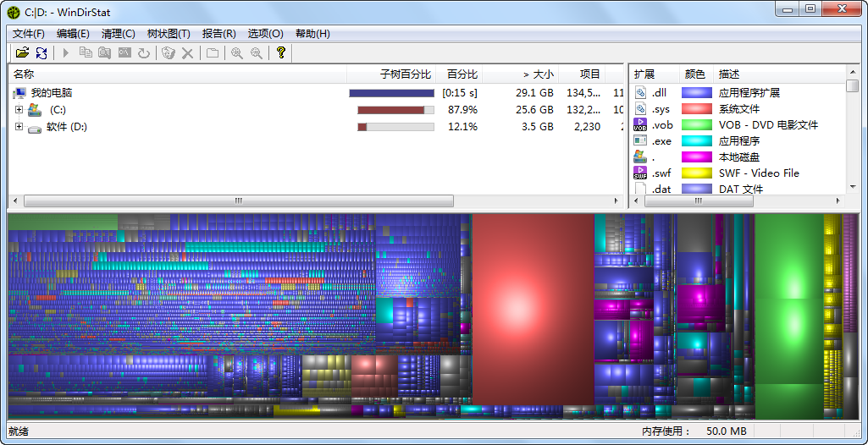The width and height of the screenshot is (868, 445).
Task: Click the large red treemap block
Action: pyautogui.click(x=533, y=309)
